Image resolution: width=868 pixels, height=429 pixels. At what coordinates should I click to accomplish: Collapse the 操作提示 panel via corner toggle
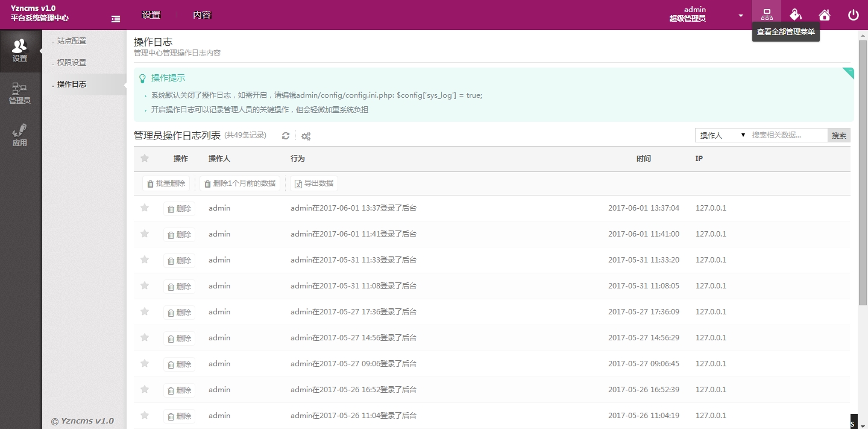click(x=849, y=72)
